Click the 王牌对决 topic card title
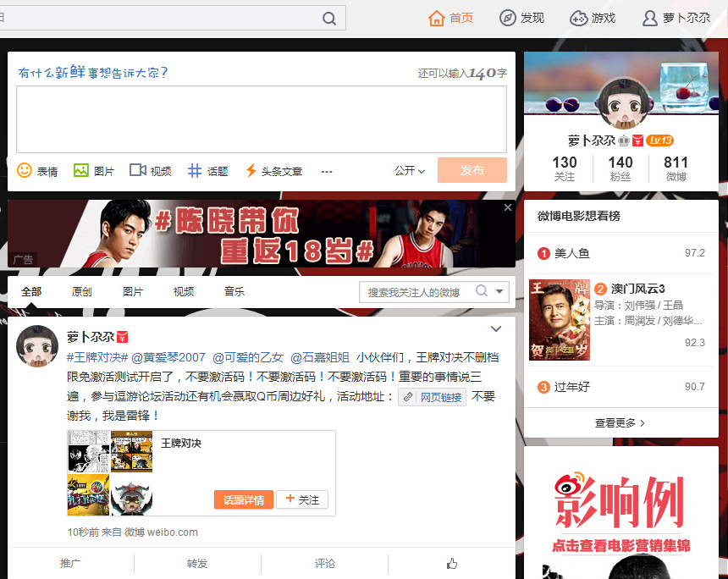The height and width of the screenshot is (579, 728). pyautogui.click(x=181, y=444)
